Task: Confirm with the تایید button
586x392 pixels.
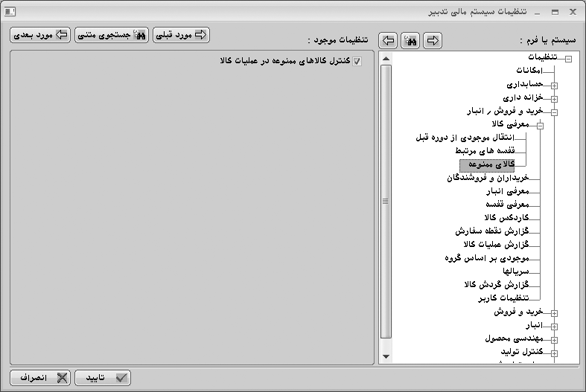Action: tap(106, 377)
